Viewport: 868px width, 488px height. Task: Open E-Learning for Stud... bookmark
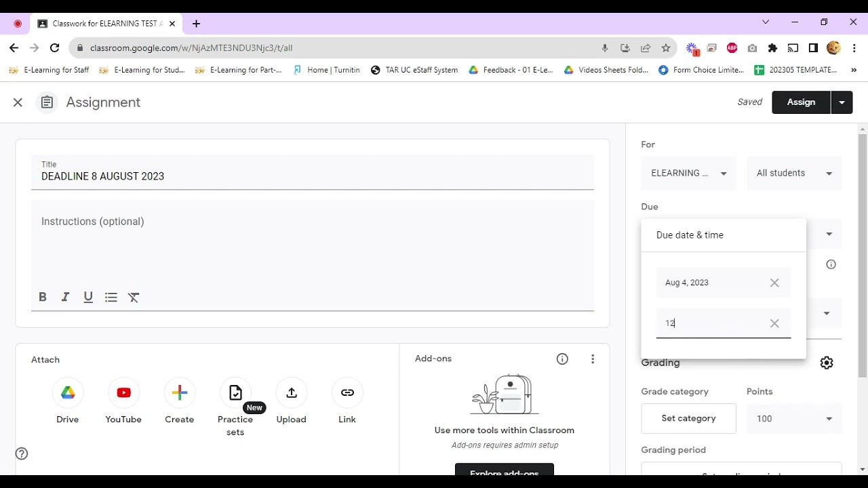coord(142,70)
